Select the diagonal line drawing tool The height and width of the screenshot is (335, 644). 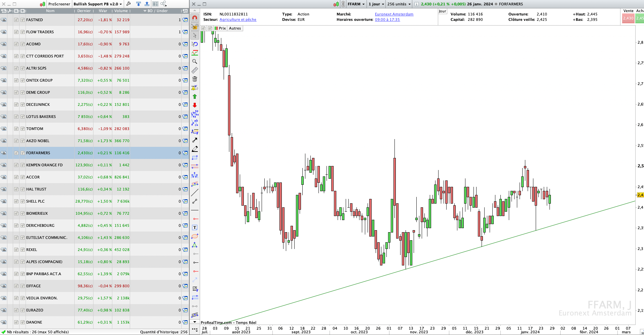pyautogui.click(x=195, y=193)
